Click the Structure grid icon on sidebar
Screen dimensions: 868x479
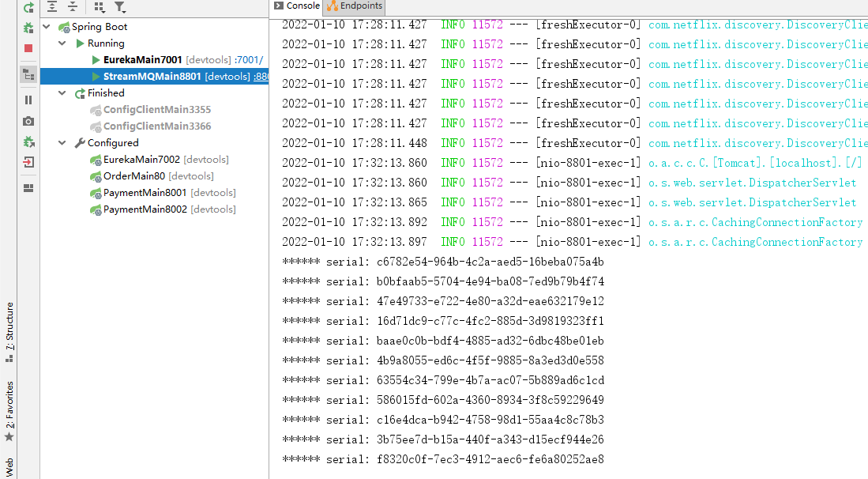tap(9, 358)
